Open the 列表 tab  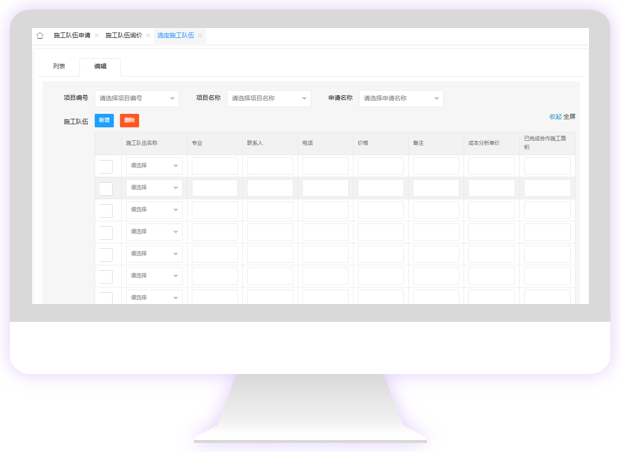(59, 67)
